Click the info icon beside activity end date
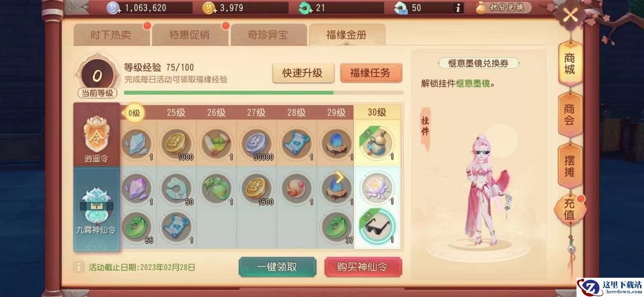This screenshot has height=297, width=644. pos(79,267)
